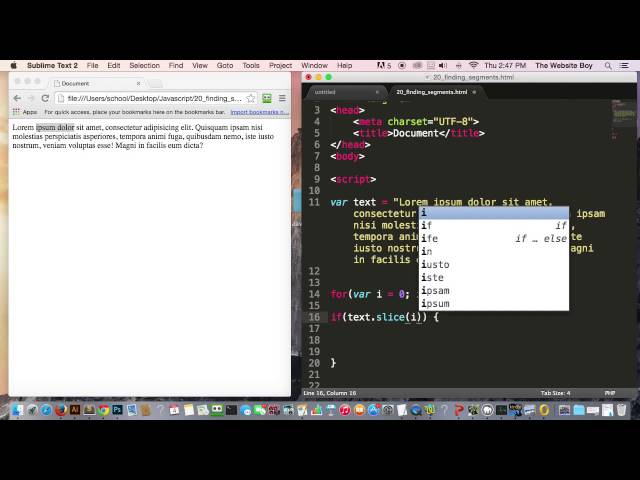Open iTunes from the Dock
This screenshot has width=640, height=480.
345,410
